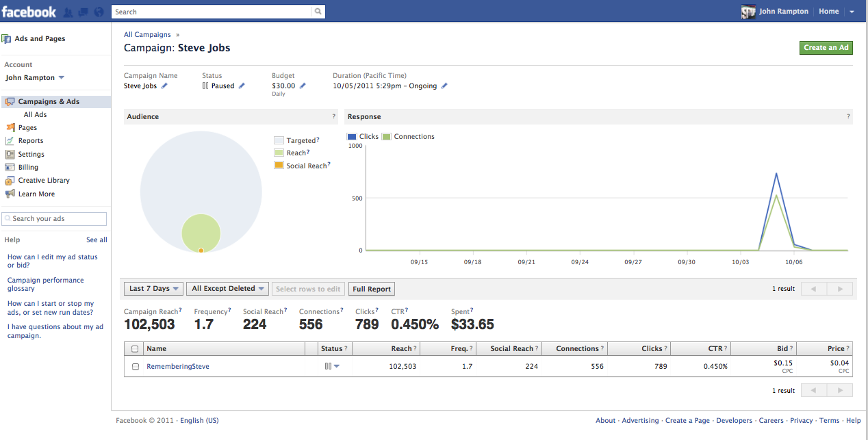
Task: Click the blue Clicks legend swatch
Action: (352, 137)
